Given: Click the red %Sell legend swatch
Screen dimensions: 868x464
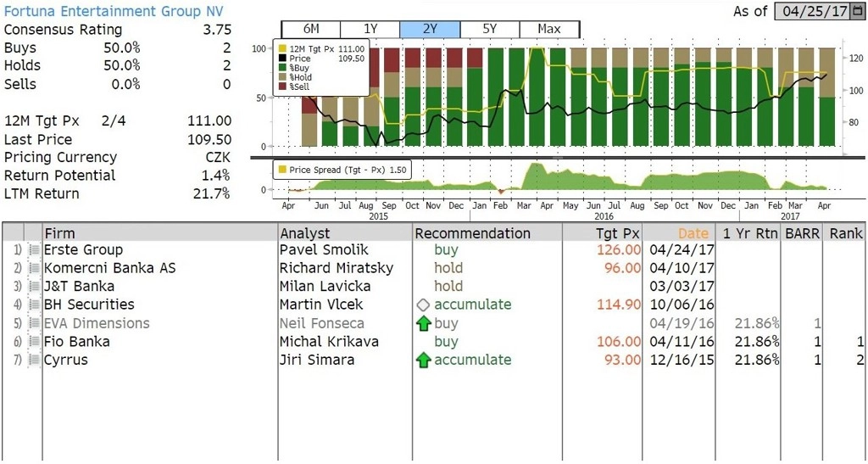Looking at the screenshot, I should click(282, 87).
